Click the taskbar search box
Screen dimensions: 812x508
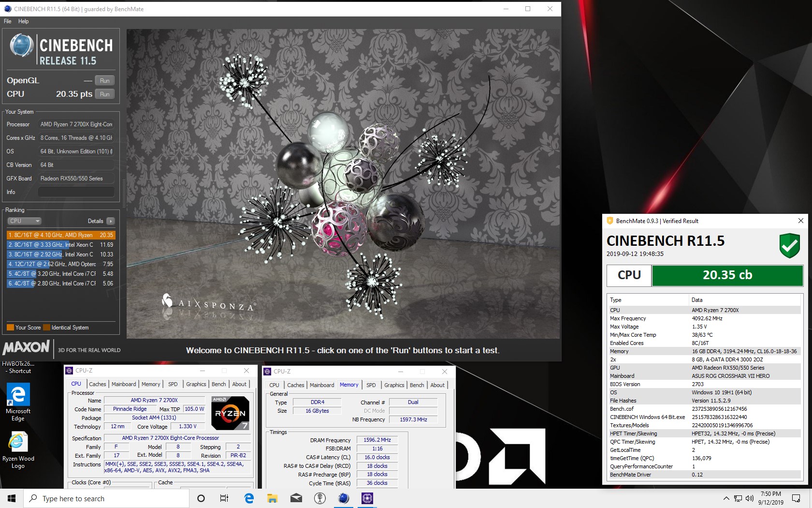tap(106, 498)
